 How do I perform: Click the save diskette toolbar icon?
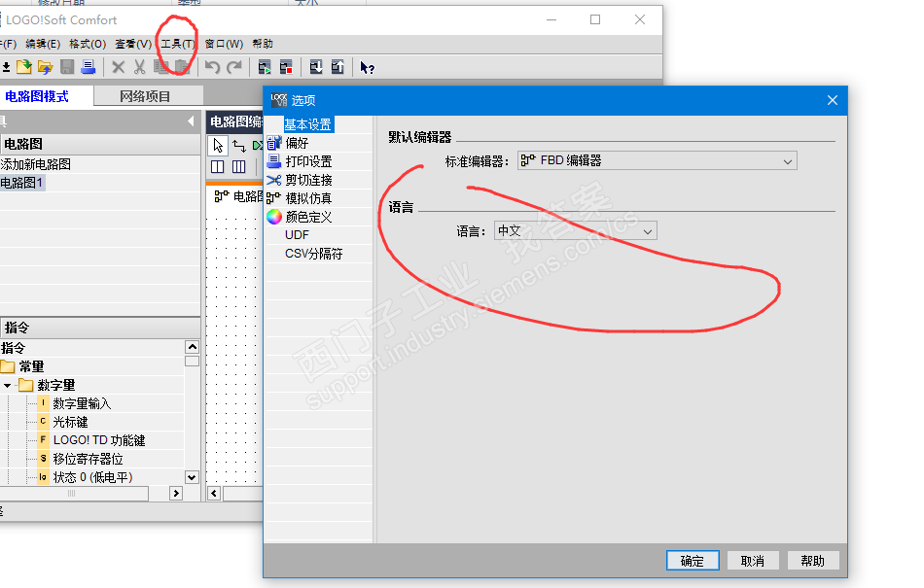(67, 67)
